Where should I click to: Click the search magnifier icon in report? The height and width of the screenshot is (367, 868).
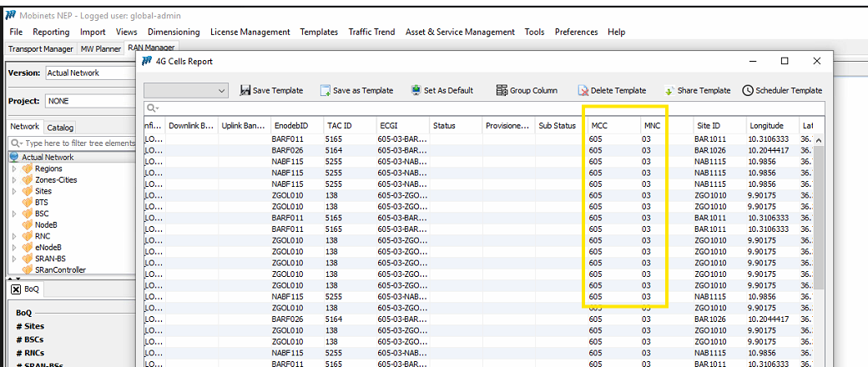pos(152,108)
